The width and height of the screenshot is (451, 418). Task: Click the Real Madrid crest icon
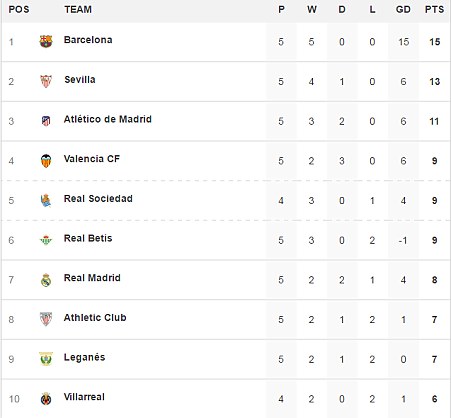tap(46, 280)
